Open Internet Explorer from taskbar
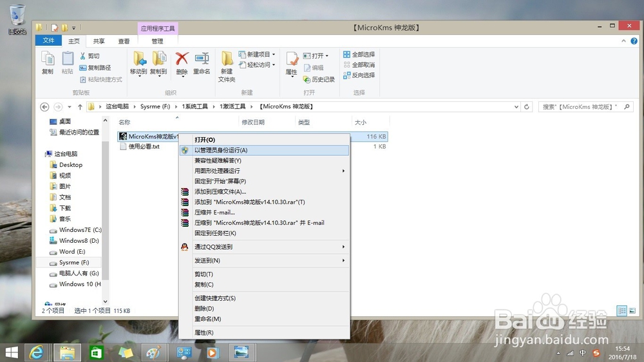Viewport: 644px width, 362px height. point(36,352)
